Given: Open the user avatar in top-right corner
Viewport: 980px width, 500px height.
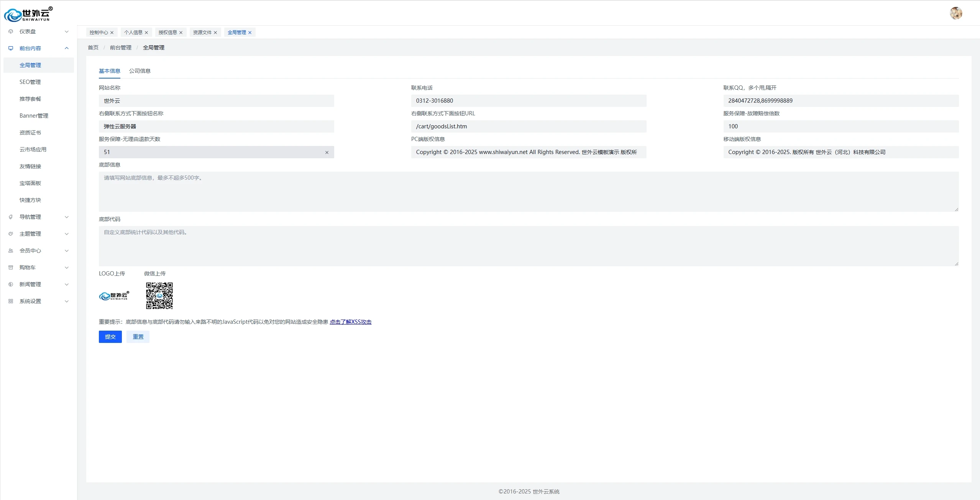Looking at the screenshot, I should [956, 13].
